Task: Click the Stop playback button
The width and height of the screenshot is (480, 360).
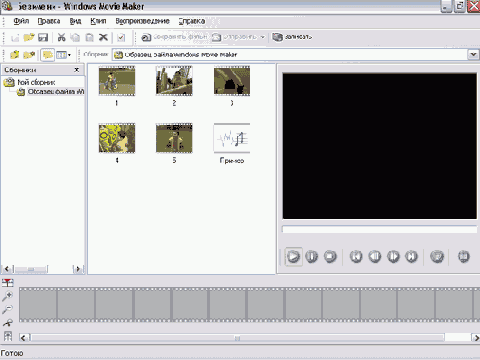Action: [330, 256]
